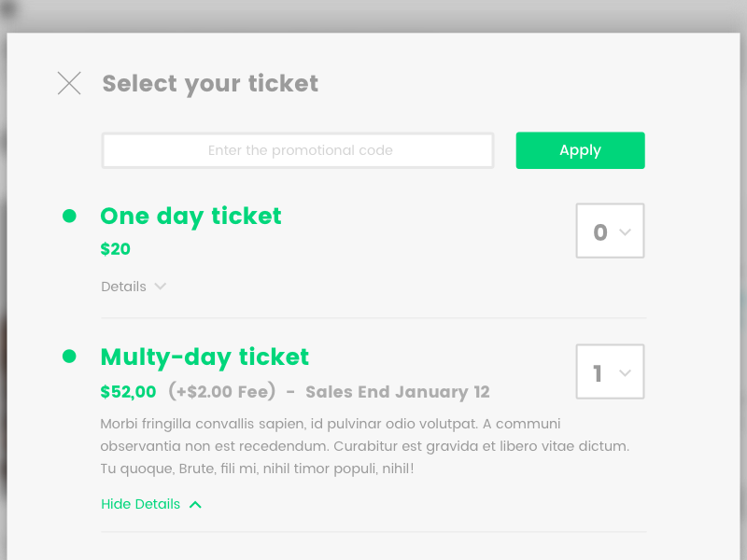Click the promotional code input field
This screenshot has height=560, width=747.
tap(298, 150)
